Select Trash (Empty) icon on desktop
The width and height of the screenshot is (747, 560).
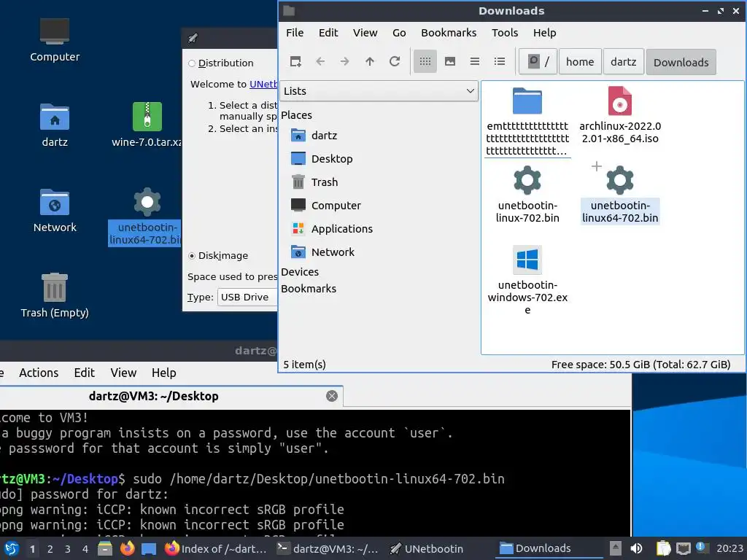(55, 296)
